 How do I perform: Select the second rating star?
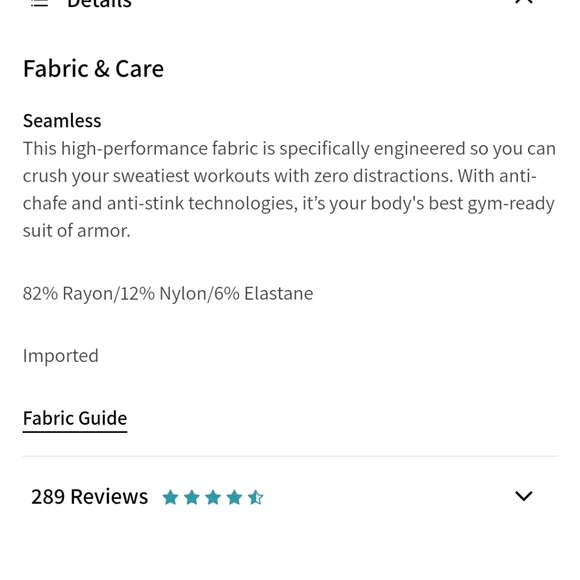192,497
